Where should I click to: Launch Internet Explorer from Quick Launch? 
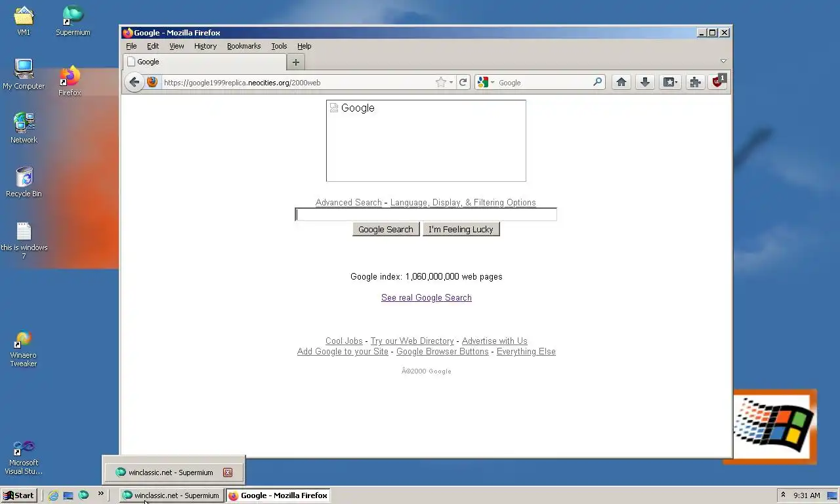tap(53, 495)
